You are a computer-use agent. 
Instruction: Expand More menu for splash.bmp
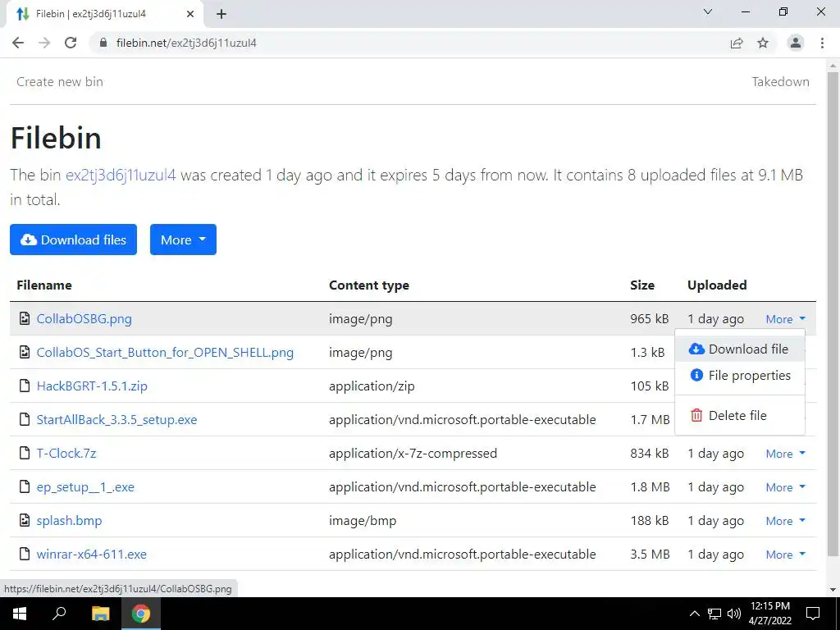785,521
